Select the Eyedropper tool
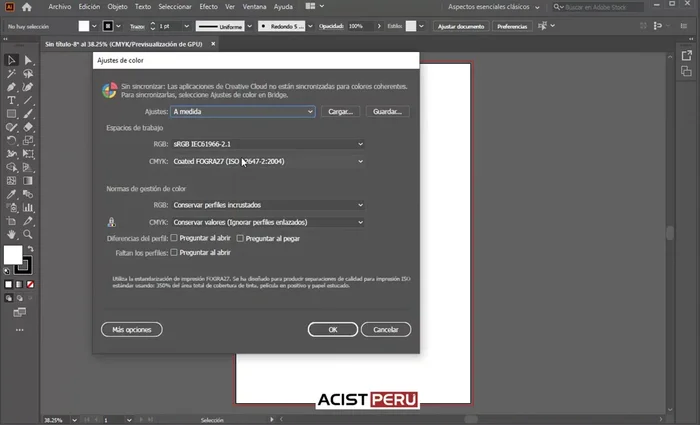 (x=11, y=194)
